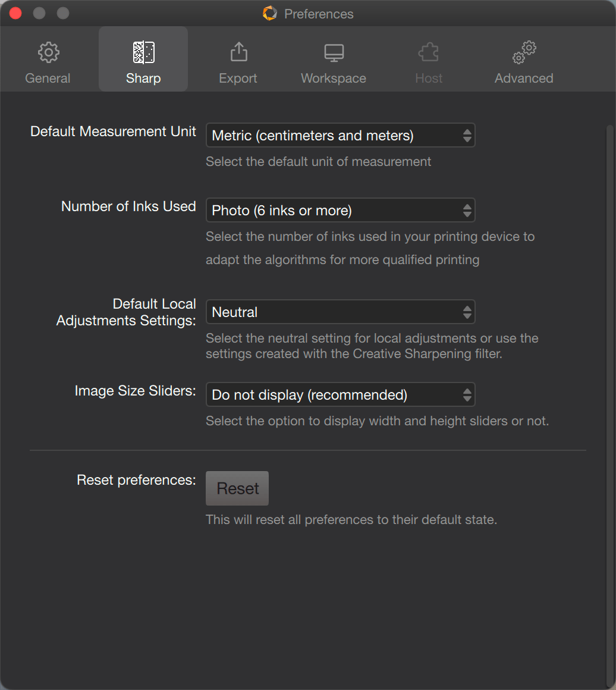Click the Host puzzle piece icon
The image size is (616, 690).
point(429,52)
